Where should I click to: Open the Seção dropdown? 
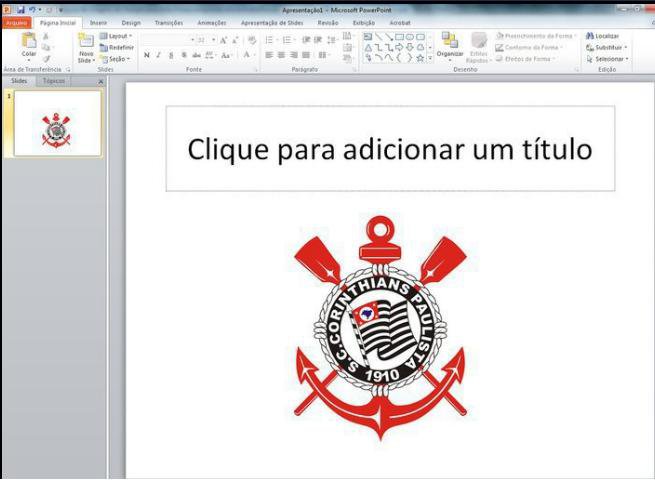tap(115, 59)
